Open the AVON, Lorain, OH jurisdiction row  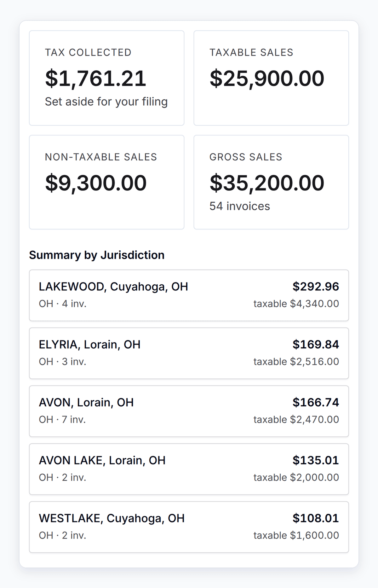pyautogui.click(x=189, y=411)
